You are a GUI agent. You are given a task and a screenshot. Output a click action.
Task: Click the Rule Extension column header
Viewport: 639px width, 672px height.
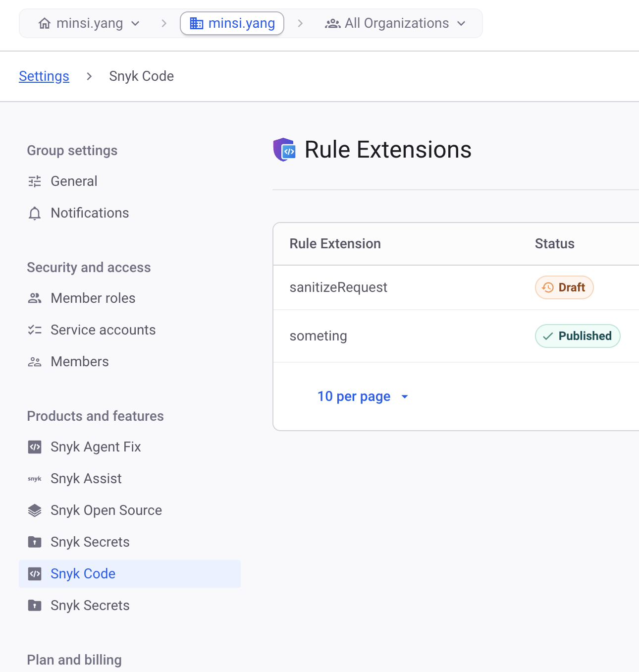point(335,244)
